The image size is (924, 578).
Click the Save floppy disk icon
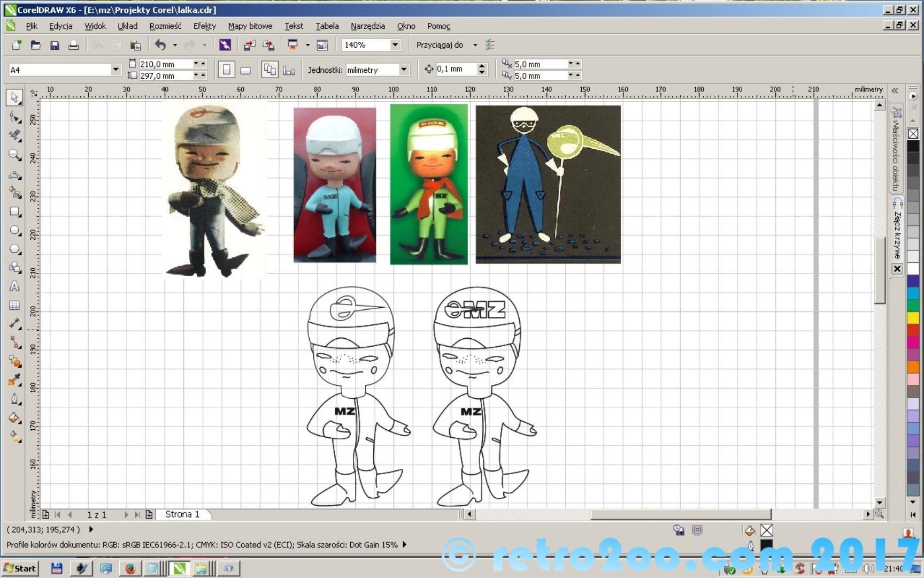pyautogui.click(x=55, y=45)
